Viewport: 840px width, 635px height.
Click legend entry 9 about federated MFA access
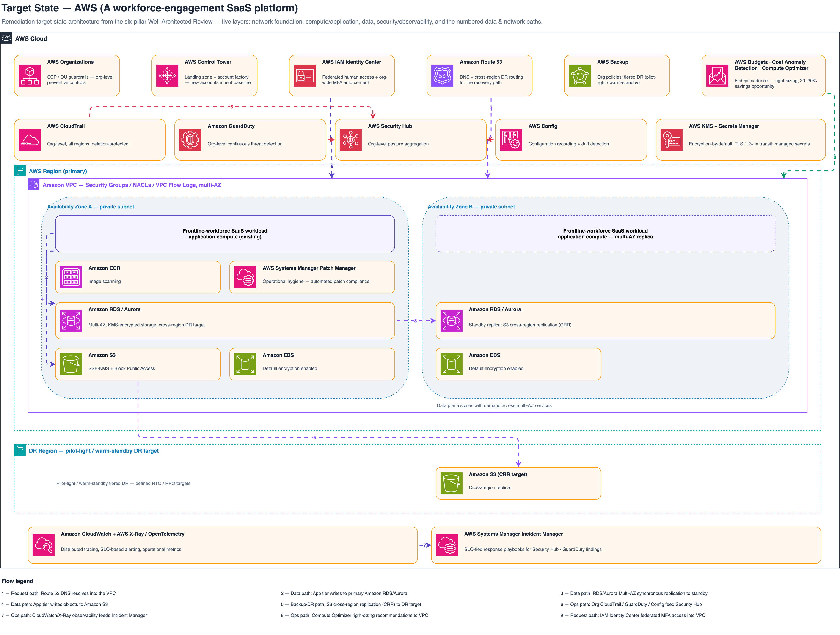point(633,615)
